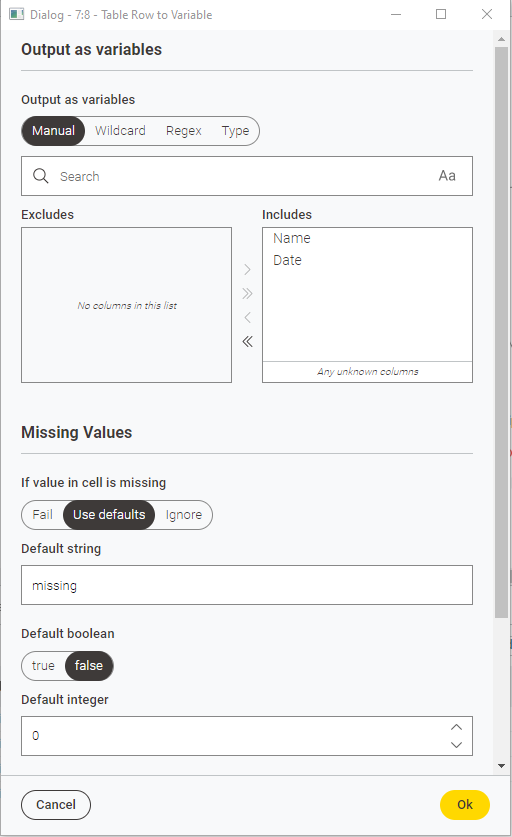Switch to Type selection mode
This screenshot has height=837, width=512.
pyautogui.click(x=235, y=131)
